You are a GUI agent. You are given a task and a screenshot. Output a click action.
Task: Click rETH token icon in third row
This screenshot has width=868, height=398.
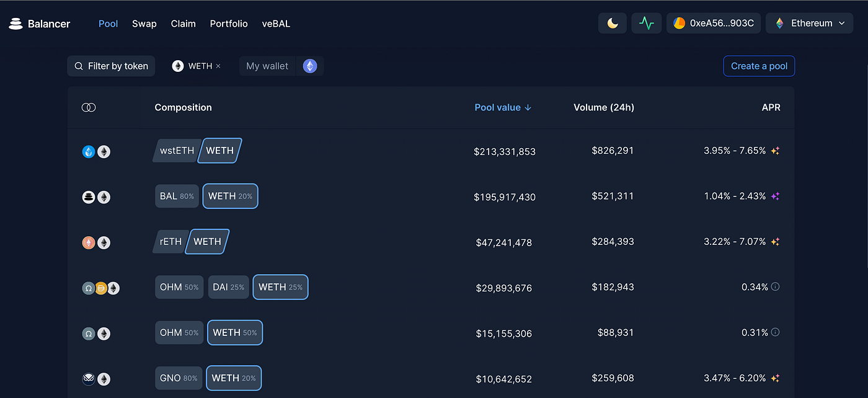[x=89, y=242]
